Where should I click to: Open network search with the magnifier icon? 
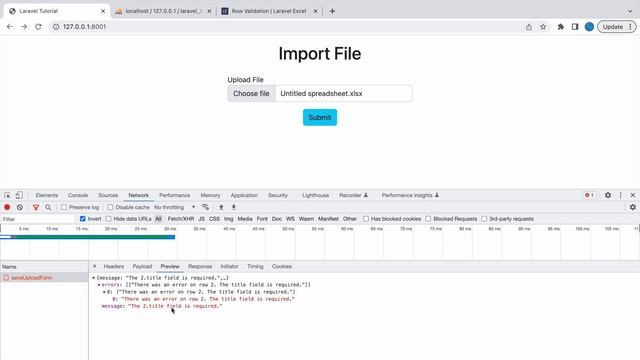[48, 207]
